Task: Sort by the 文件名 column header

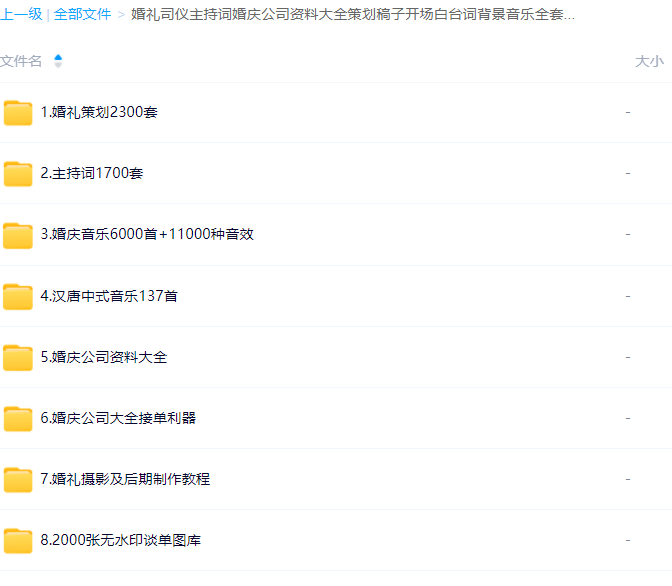Action: (x=22, y=61)
